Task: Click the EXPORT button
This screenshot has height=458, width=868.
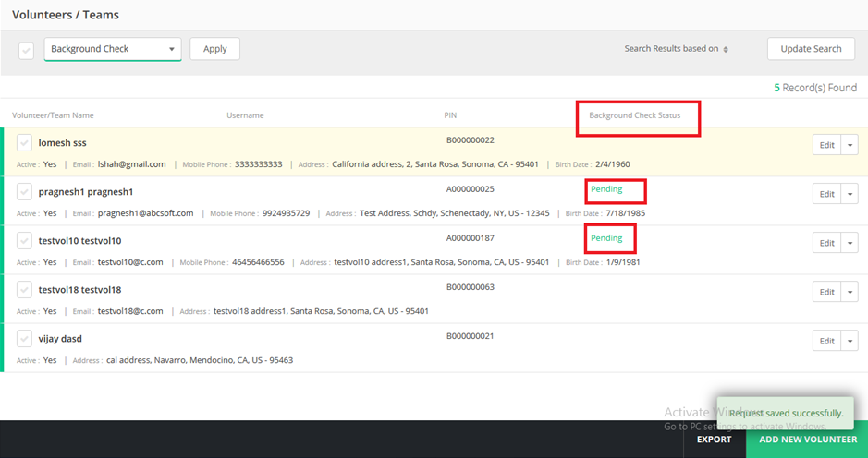Action: [x=715, y=440]
